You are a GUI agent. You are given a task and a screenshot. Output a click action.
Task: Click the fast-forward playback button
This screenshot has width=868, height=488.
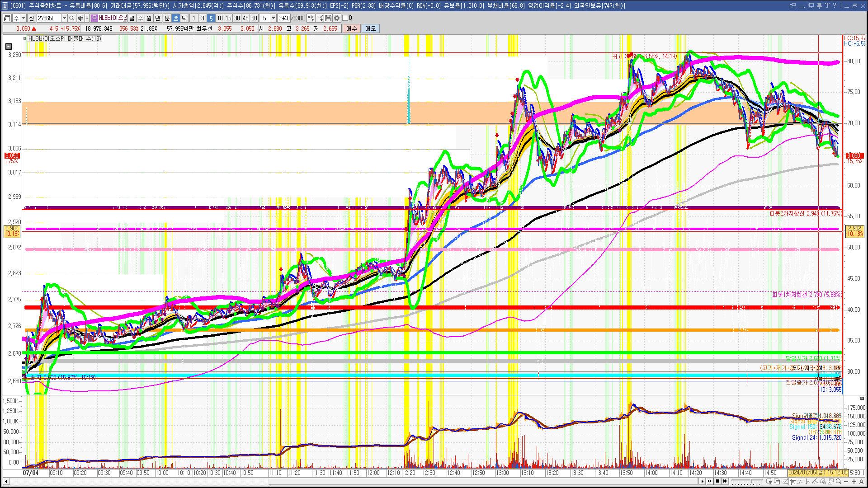point(725,481)
